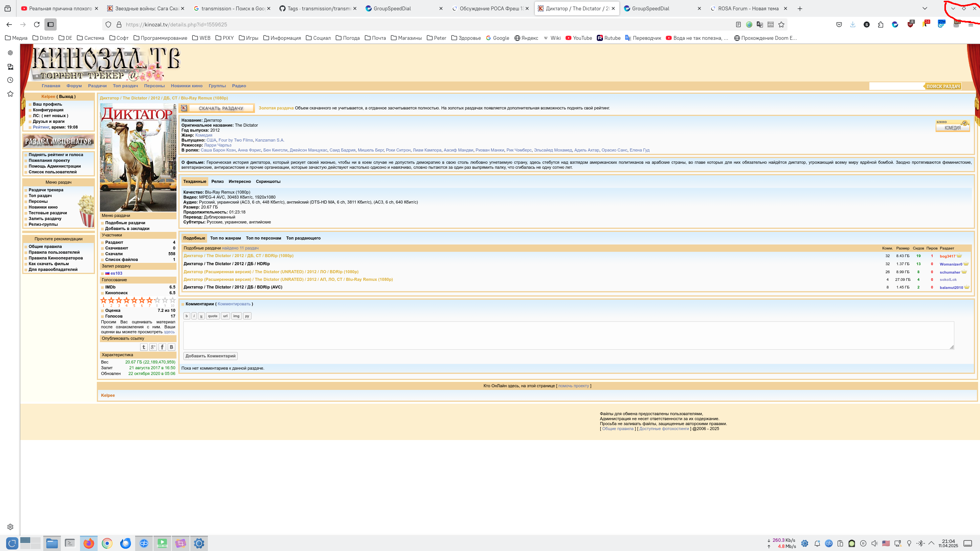Toggle reader view icon in address bar

[738, 24]
